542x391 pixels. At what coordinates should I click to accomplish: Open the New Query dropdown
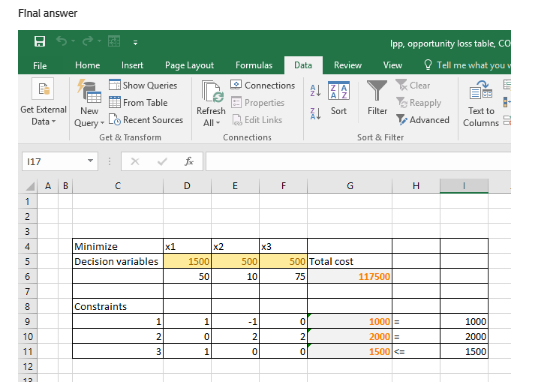point(89,117)
